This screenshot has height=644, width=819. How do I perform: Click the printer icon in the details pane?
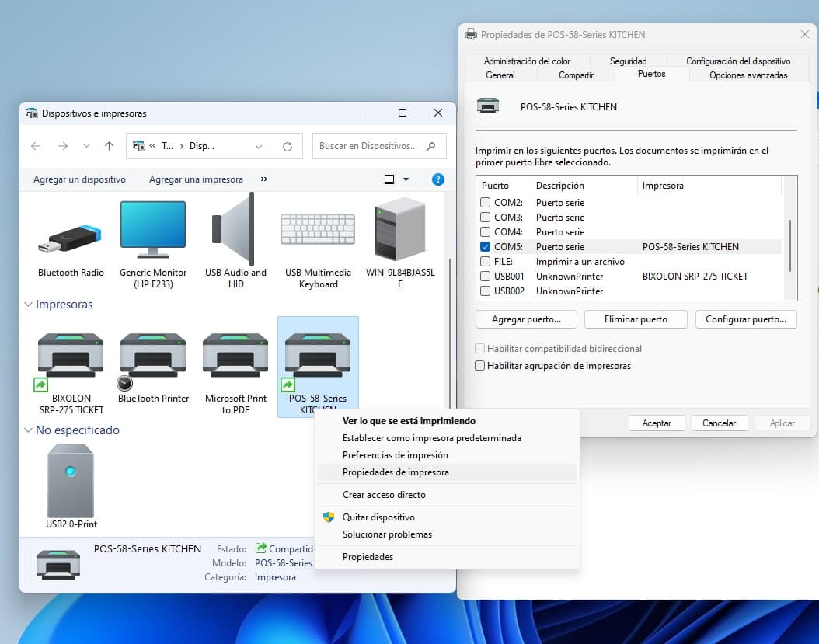pyautogui.click(x=58, y=565)
